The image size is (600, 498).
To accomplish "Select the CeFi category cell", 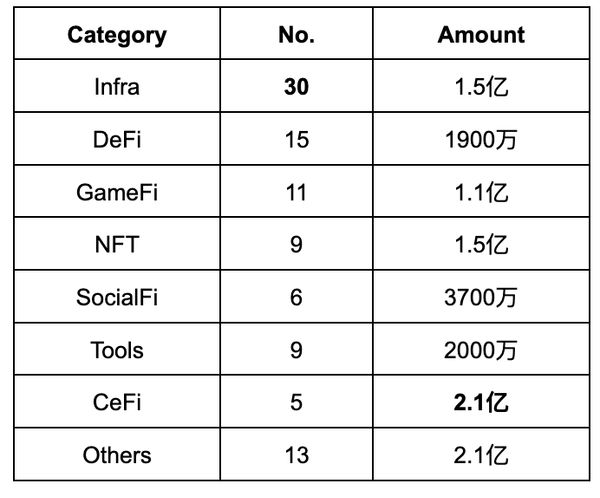I will tap(117, 402).
